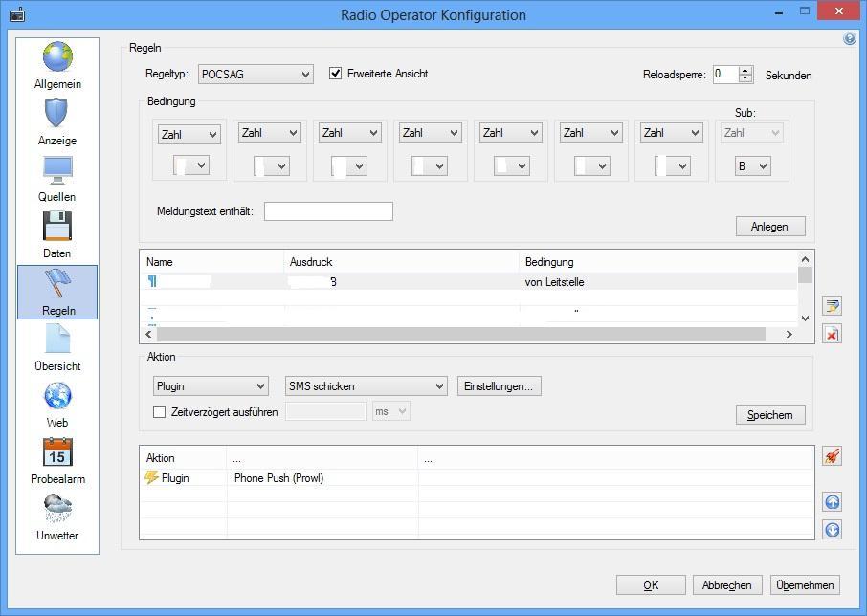The image size is (867, 616).
Task: Expand the Regeltyp POCSAG dropdown
Action: click(x=256, y=75)
